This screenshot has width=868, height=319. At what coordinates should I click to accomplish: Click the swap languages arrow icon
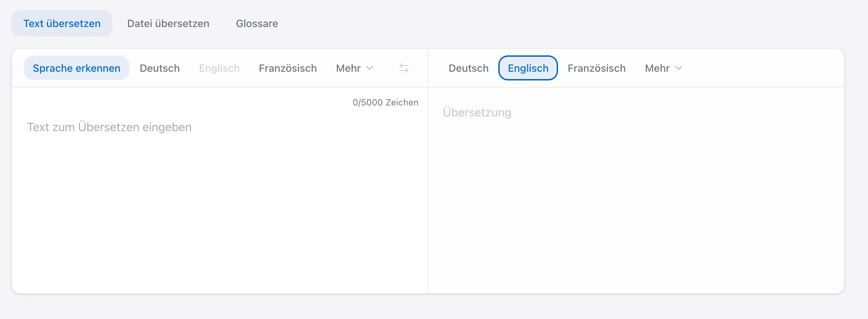404,68
